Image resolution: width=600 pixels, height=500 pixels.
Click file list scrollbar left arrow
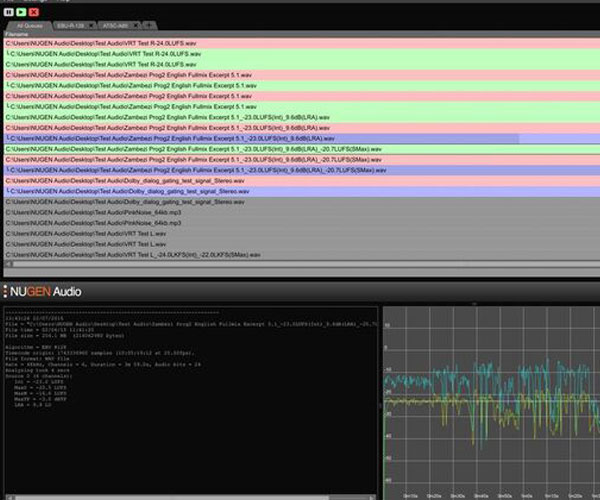[x=8, y=264]
